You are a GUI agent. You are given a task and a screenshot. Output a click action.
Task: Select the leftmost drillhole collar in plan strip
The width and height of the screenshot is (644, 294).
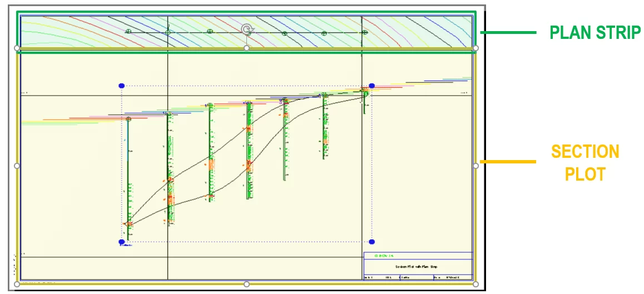coord(128,32)
